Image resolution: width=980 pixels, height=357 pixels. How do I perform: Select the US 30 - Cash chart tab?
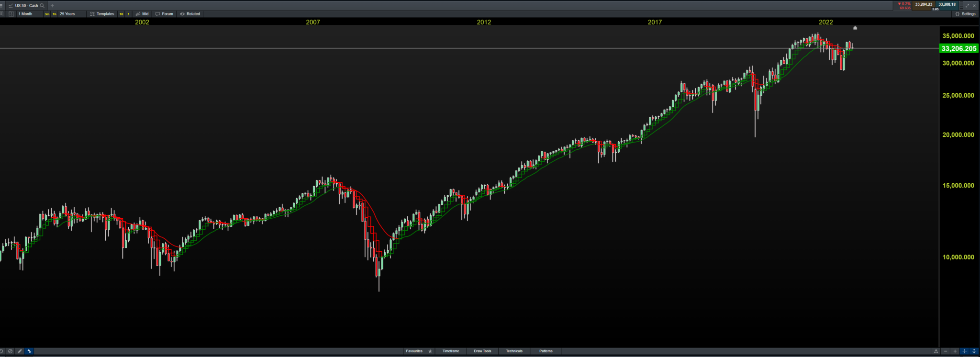click(26, 6)
